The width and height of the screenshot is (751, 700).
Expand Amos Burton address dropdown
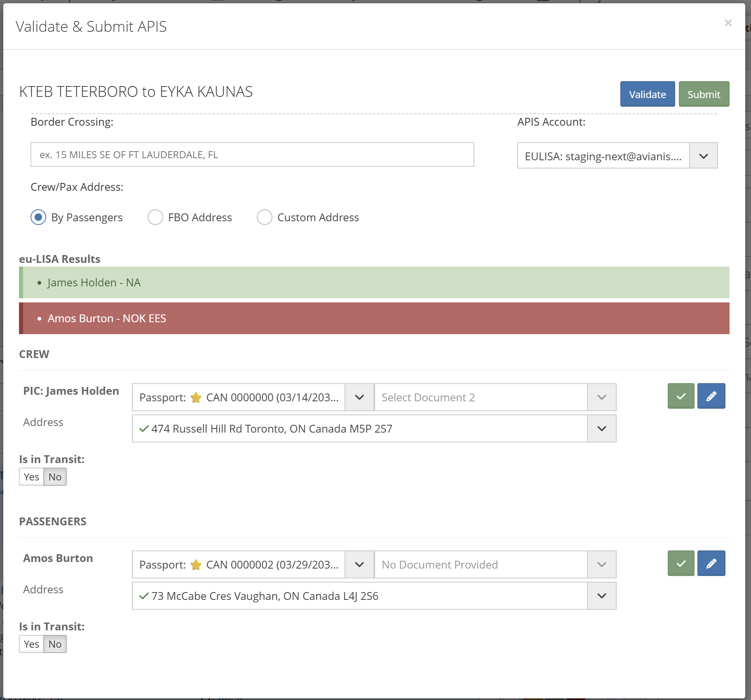(601, 596)
